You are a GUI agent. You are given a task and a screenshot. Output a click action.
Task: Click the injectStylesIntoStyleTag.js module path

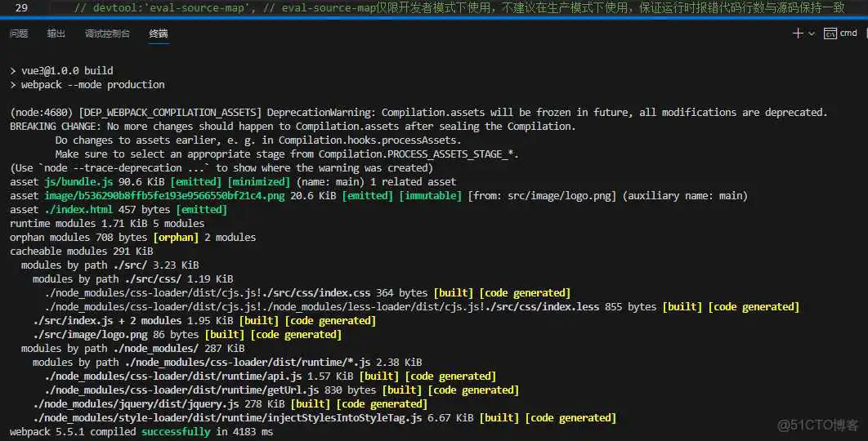[x=227, y=417]
